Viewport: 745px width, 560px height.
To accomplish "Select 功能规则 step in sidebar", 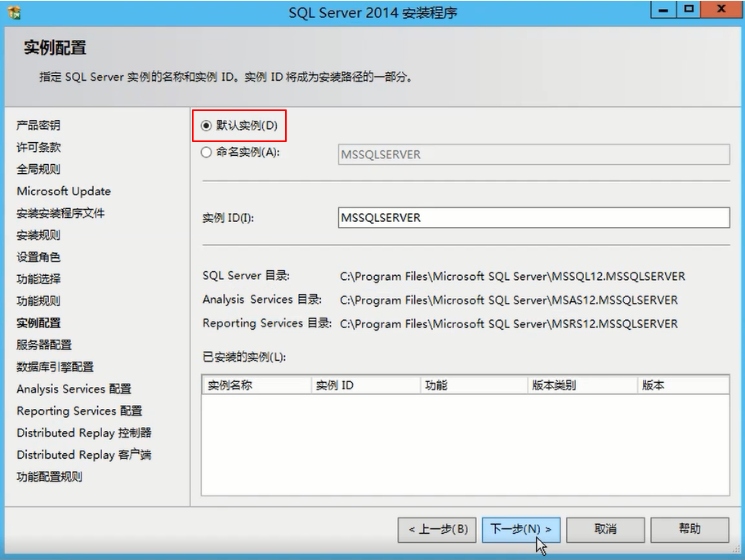I will 38,300.
